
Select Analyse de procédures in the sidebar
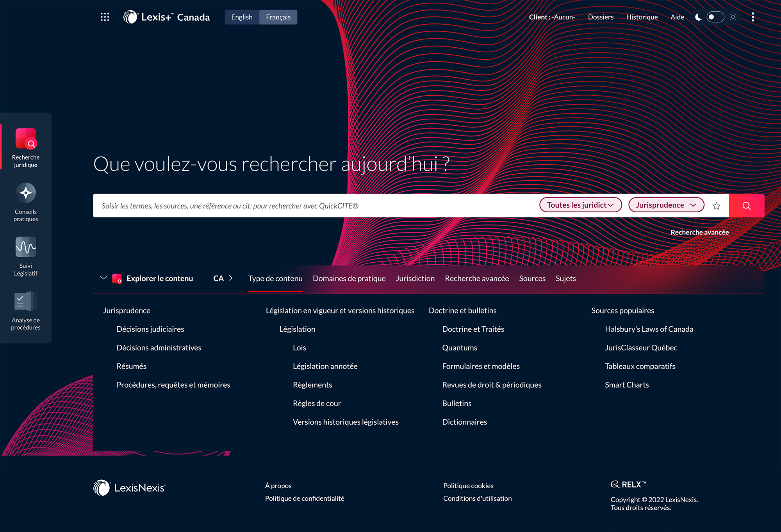(25, 310)
